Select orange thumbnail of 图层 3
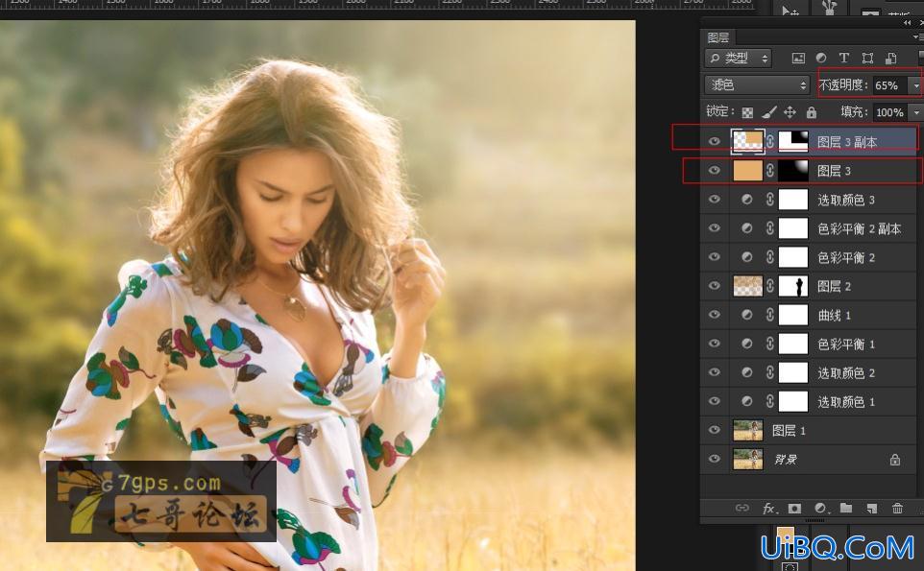924x571 pixels. click(x=748, y=170)
